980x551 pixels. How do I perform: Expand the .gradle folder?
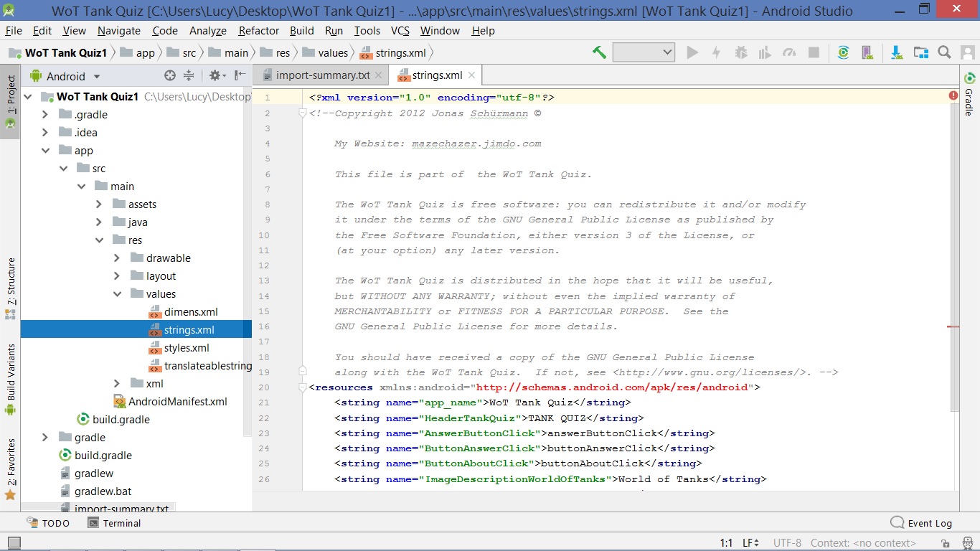(x=45, y=115)
